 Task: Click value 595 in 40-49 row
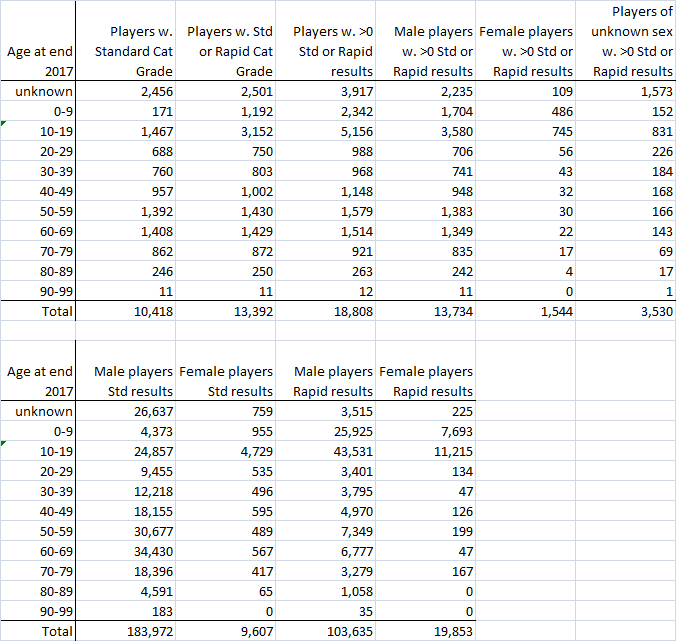225,511
